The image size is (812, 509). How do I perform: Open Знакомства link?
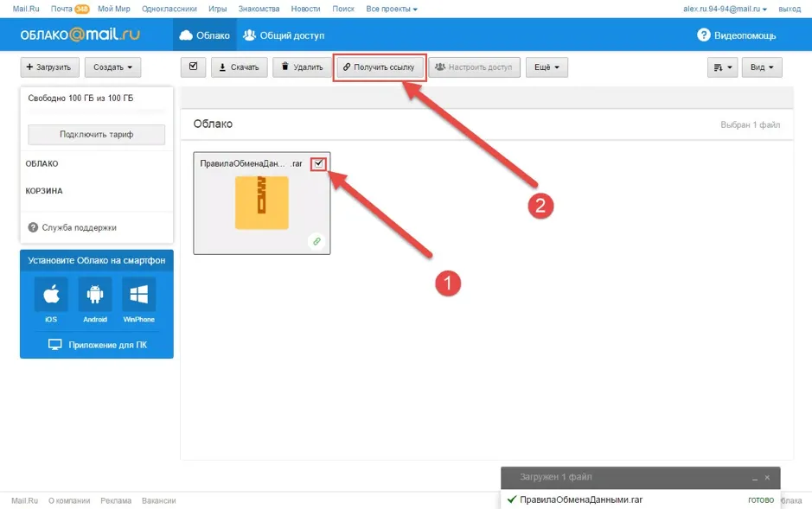click(x=259, y=9)
